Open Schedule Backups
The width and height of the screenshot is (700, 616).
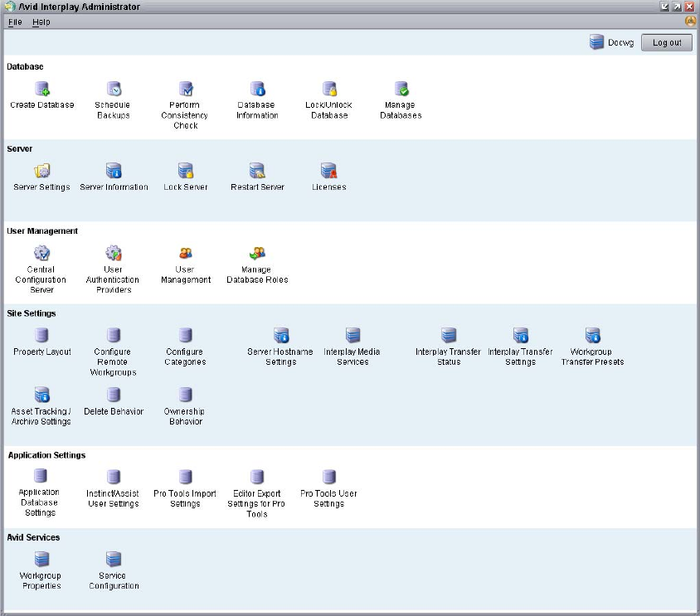[x=114, y=89]
